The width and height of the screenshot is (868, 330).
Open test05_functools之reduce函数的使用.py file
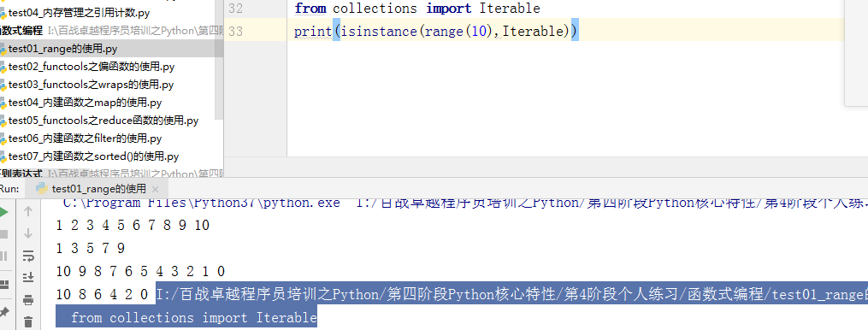coord(103,121)
